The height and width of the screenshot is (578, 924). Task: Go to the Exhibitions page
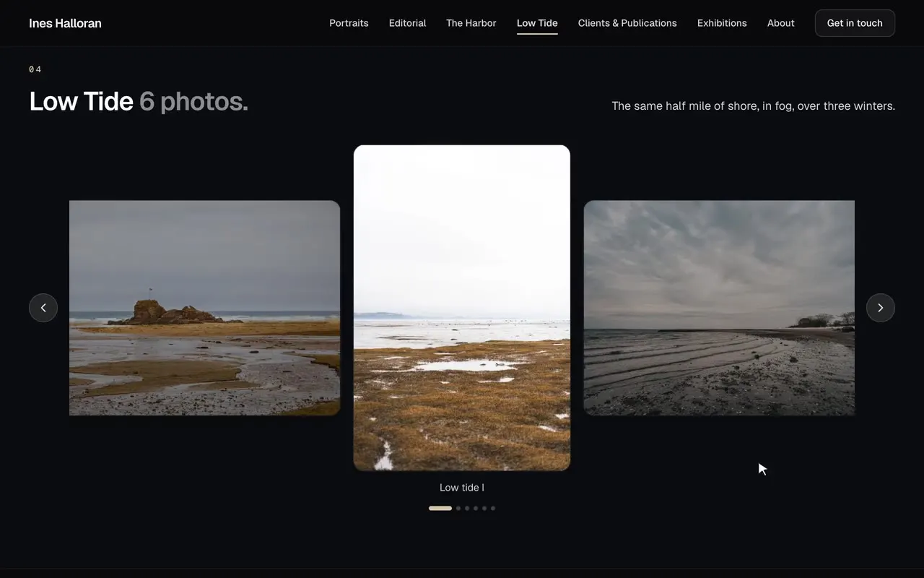point(722,23)
